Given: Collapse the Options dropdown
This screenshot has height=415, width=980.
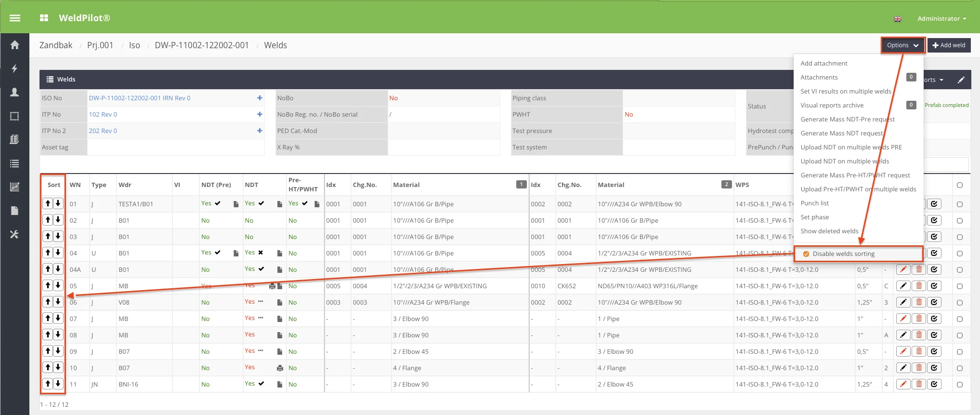Looking at the screenshot, I should [x=902, y=45].
